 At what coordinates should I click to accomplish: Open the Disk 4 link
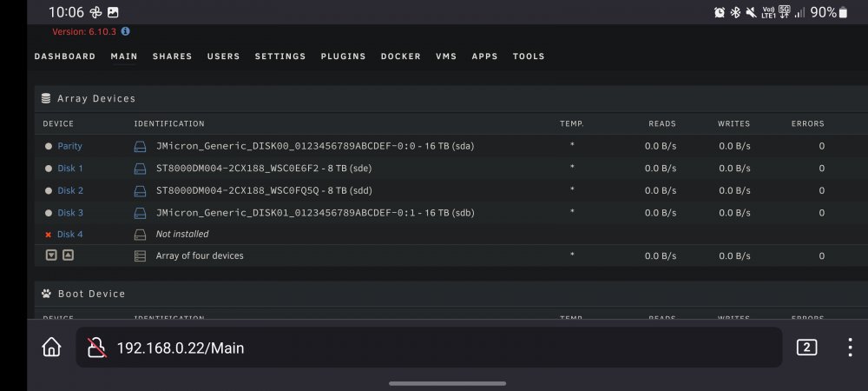click(x=70, y=235)
